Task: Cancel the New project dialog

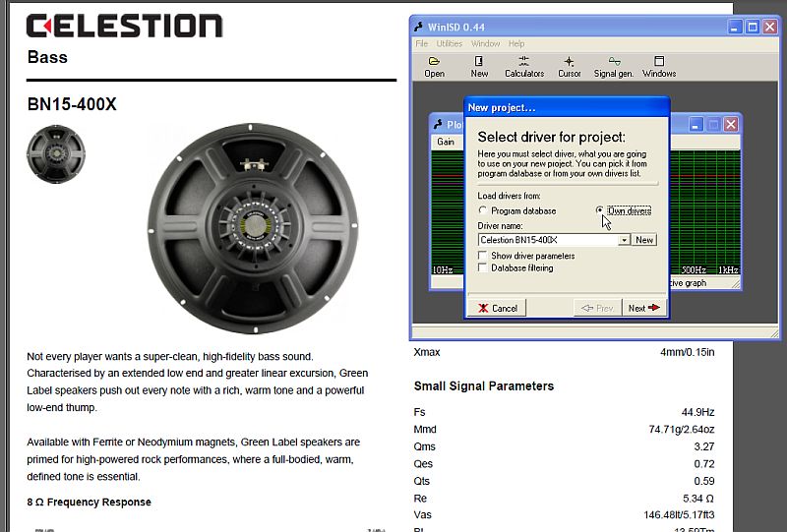Action: click(x=498, y=308)
